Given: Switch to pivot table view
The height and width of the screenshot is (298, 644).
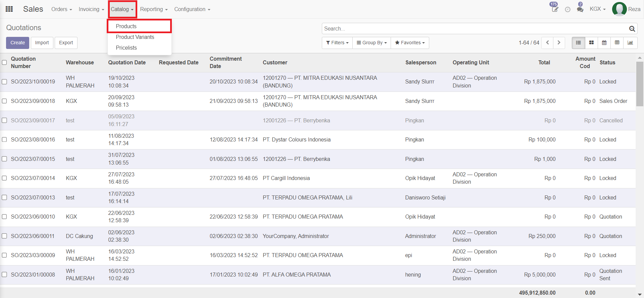Looking at the screenshot, I should pos(617,43).
